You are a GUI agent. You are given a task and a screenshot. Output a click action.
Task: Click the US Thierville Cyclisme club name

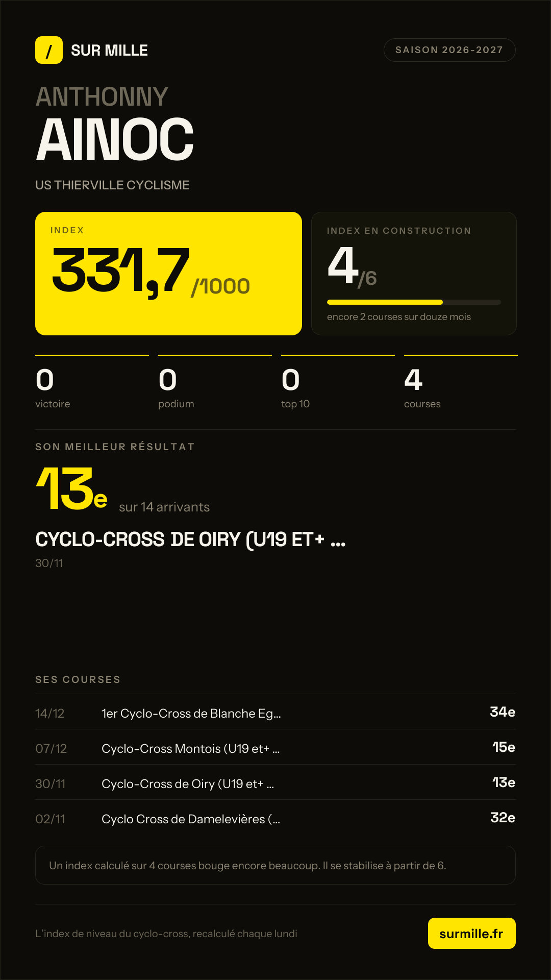pos(112,185)
